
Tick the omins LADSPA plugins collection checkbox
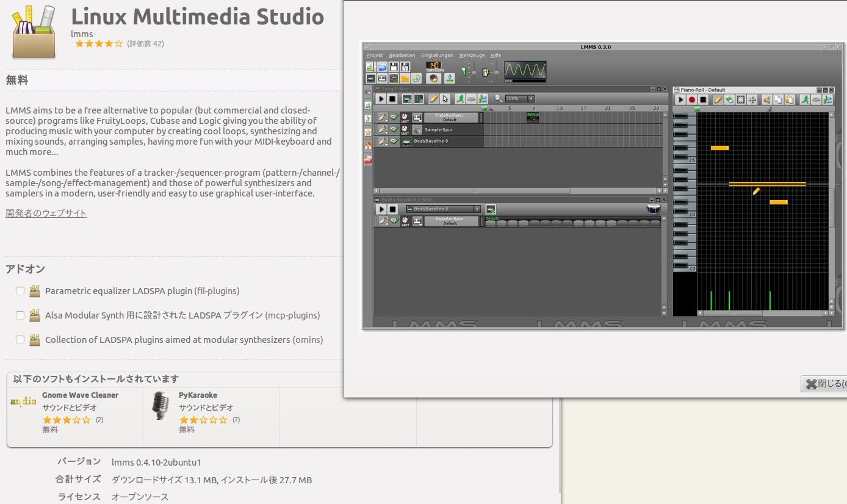click(20, 340)
